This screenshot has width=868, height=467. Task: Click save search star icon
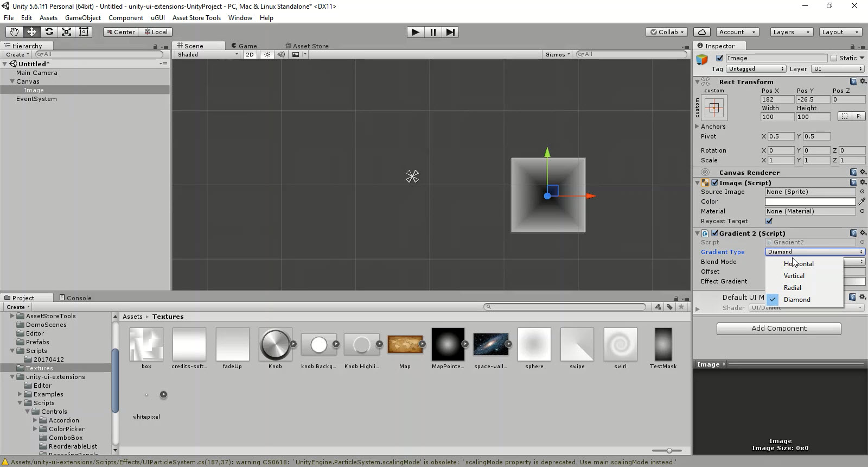coord(681,307)
